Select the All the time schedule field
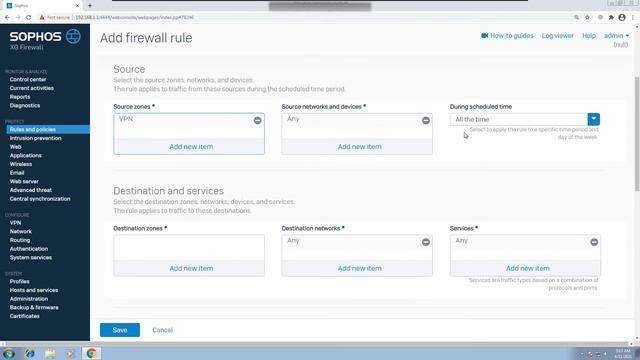 [x=519, y=119]
